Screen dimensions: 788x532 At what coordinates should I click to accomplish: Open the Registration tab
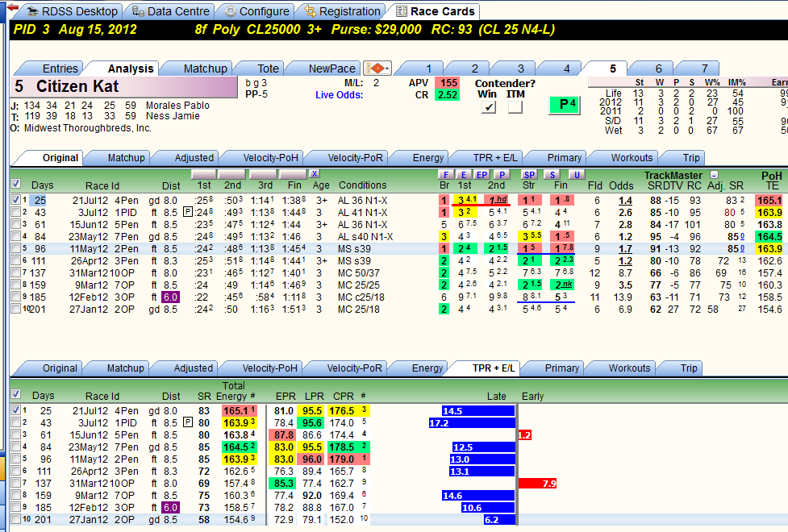pyautogui.click(x=342, y=11)
